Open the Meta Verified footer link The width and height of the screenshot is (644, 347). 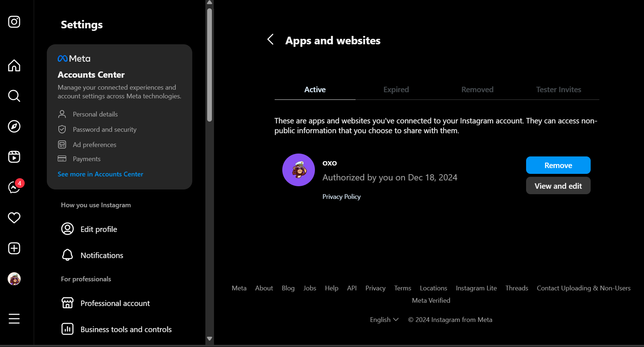[x=431, y=301]
